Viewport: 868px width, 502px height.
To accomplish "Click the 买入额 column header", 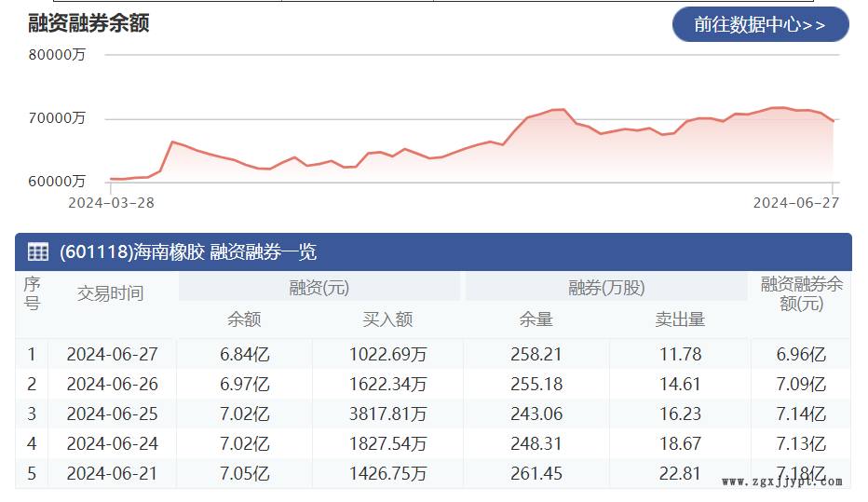I will coord(387,319).
